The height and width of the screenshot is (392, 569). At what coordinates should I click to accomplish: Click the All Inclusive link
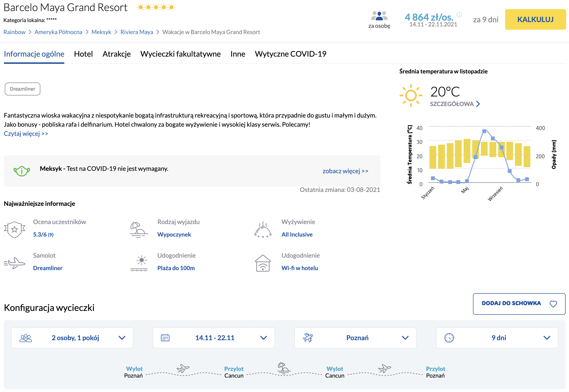click(297, 235)
